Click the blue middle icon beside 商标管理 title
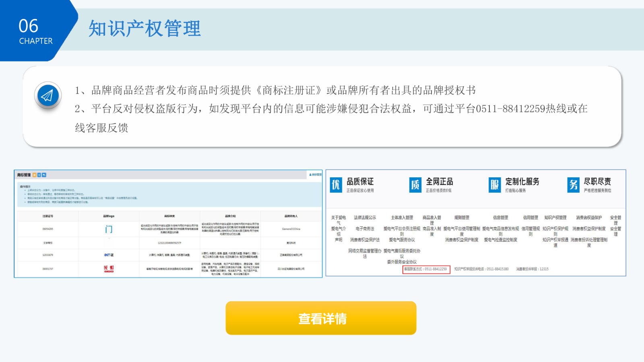 click(40, 175)
